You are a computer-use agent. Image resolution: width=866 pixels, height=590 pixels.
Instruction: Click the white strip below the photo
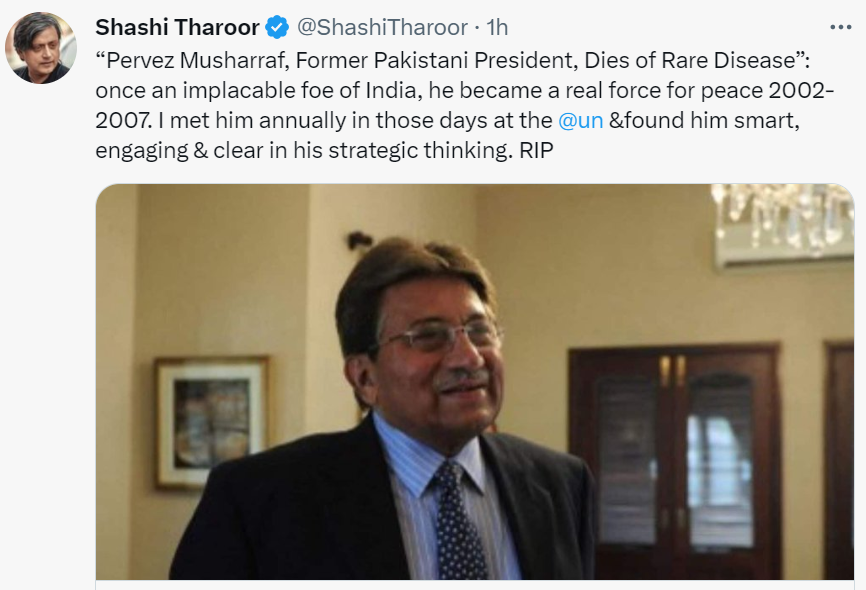474,584
